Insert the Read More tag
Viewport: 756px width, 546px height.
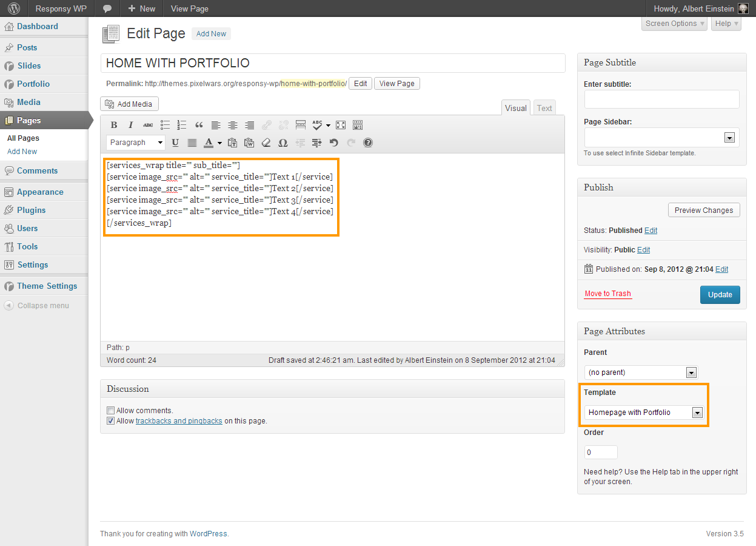coord(301,125)
